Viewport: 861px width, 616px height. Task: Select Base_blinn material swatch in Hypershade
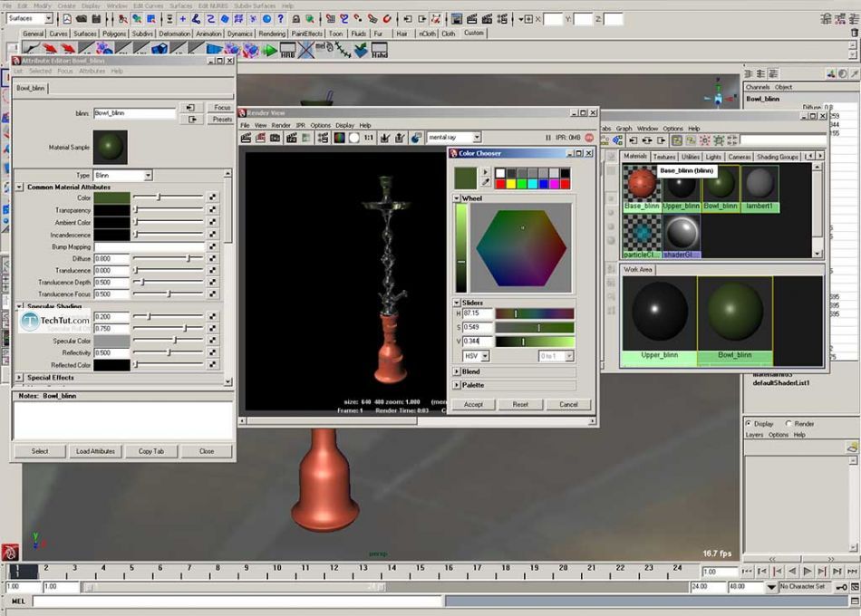click(x=642, y=188)
